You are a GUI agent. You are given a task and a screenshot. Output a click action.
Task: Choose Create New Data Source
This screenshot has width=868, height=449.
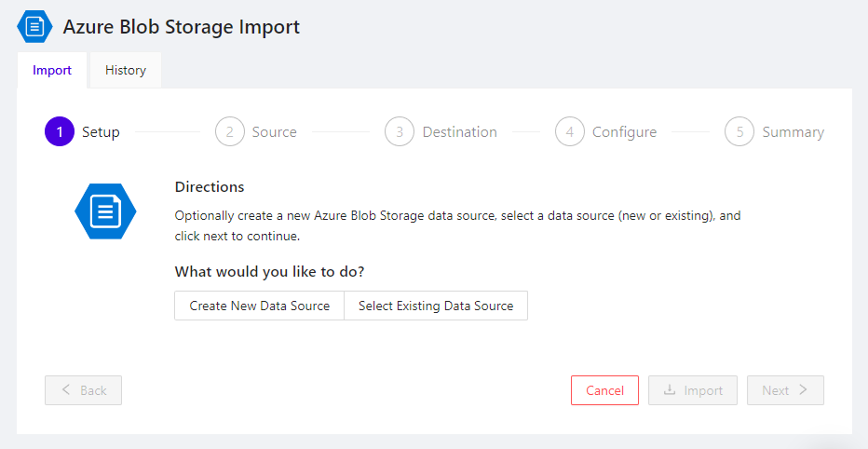point(259,306)
